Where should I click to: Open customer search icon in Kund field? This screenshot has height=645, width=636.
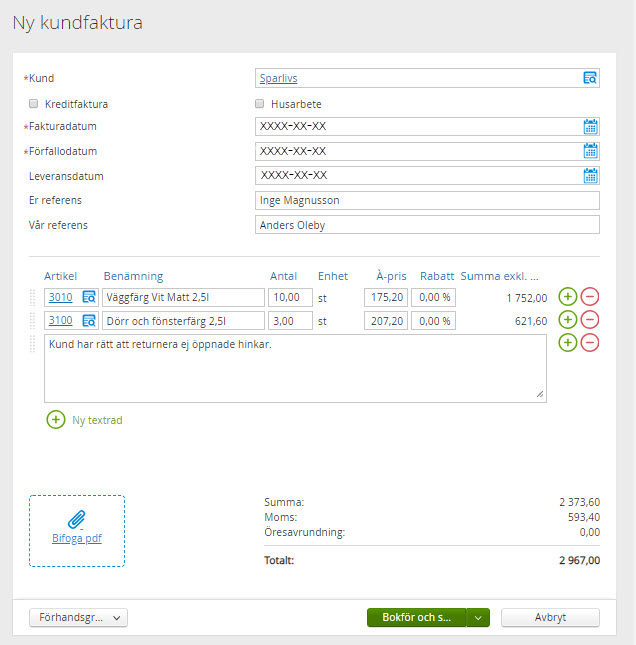[x=590, y=78]
